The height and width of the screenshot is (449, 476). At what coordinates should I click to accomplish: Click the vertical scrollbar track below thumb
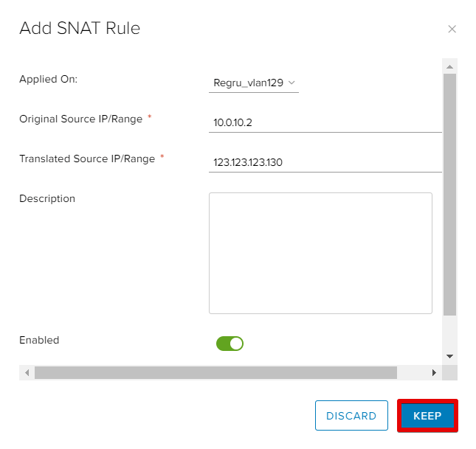click(450, 333)
